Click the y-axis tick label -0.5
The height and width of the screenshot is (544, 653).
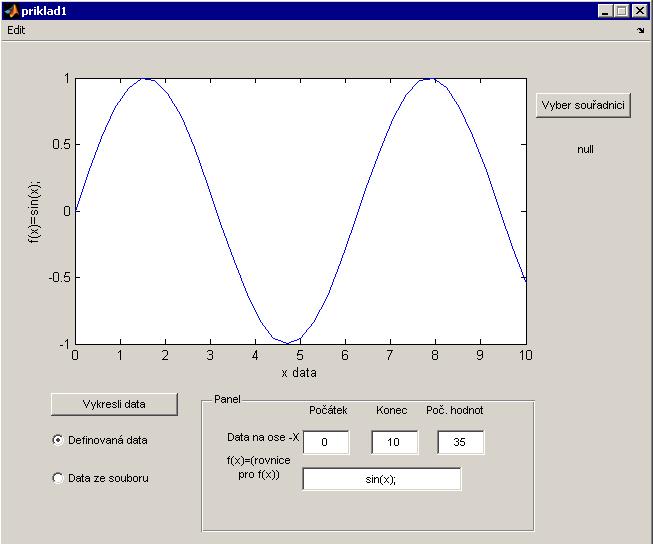point(60,277)
